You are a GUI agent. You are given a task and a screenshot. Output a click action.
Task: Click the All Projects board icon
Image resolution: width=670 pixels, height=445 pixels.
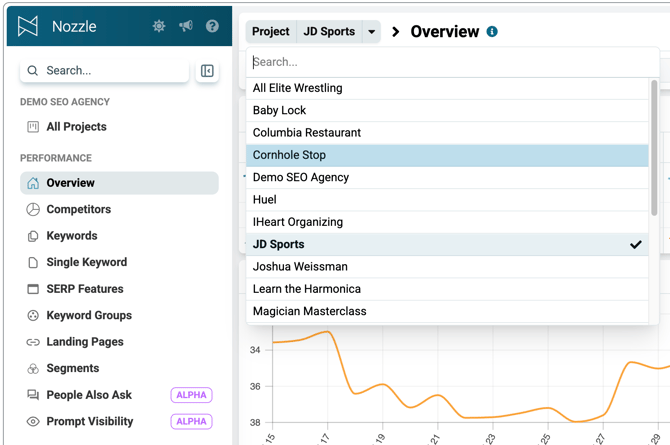tap(33, 127)
